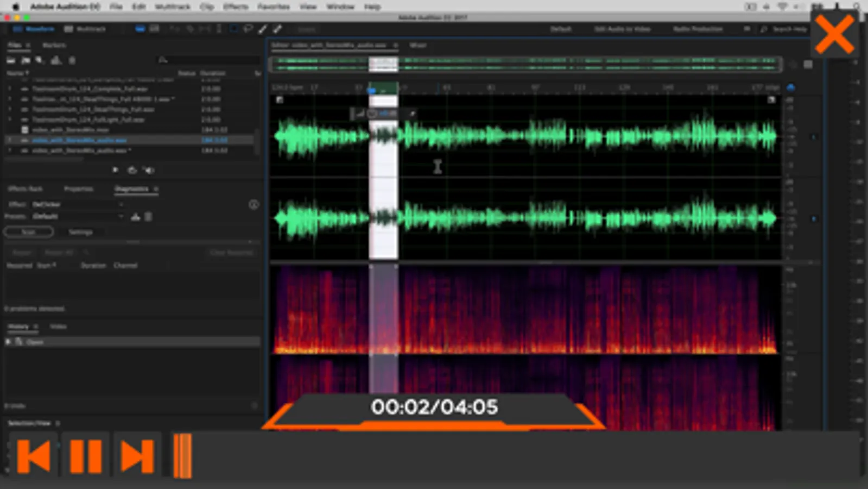Click the selected region in the overview navigator
The width and height of the screenshot is (868, 489).
click(x=383, y=65)
